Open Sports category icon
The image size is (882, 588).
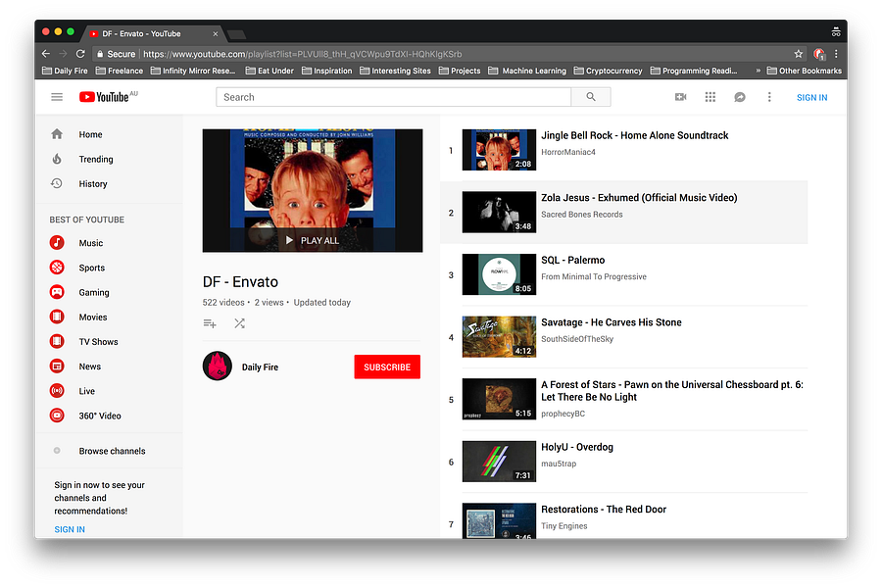point(57,268)
